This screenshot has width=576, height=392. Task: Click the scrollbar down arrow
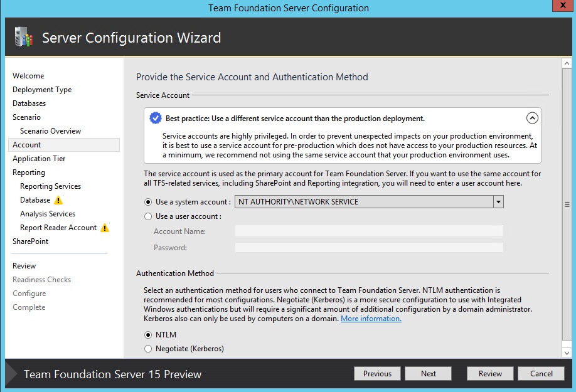[x=567, y=353]
